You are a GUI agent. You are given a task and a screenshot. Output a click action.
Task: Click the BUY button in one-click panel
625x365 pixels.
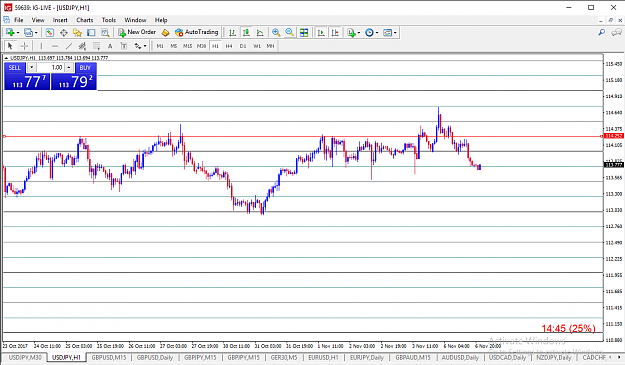coord(85,68)
